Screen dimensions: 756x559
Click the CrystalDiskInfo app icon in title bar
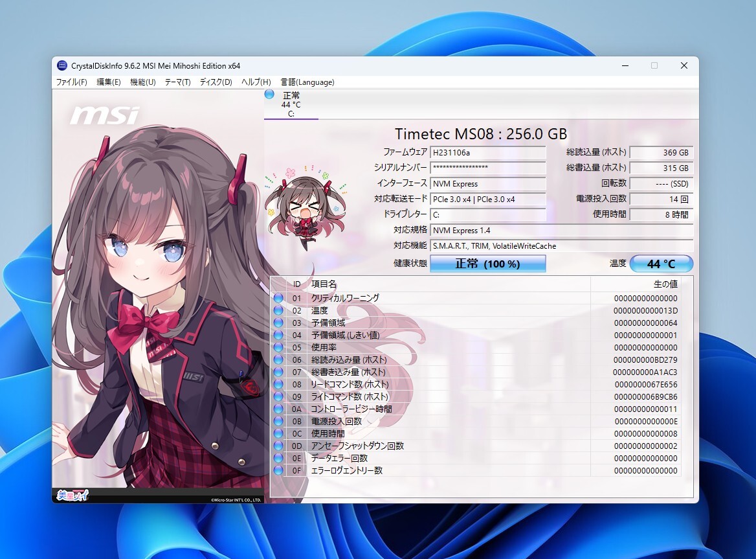tap(61, 65)
